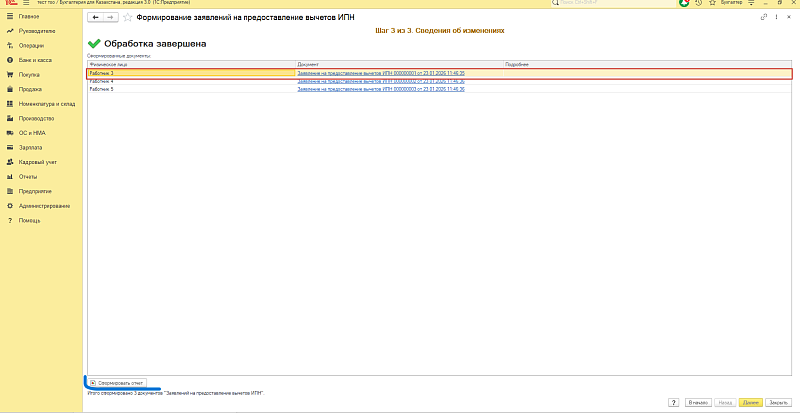The height and width of the screenshot is (413, 800).
Task: Click the question mark help button
Action: [675, 401]
